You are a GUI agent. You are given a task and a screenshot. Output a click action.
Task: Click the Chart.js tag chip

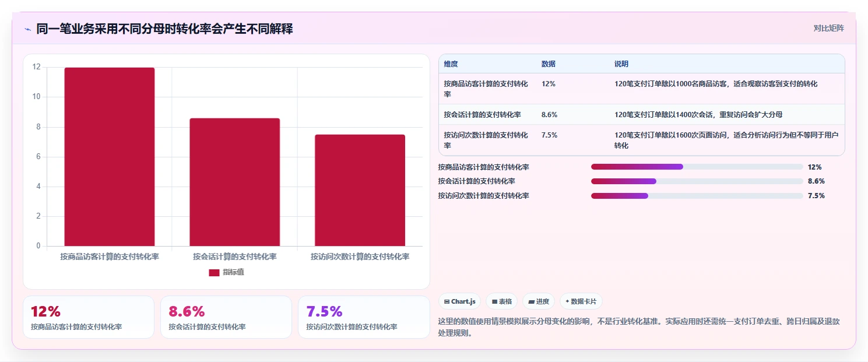click(460, 301)
